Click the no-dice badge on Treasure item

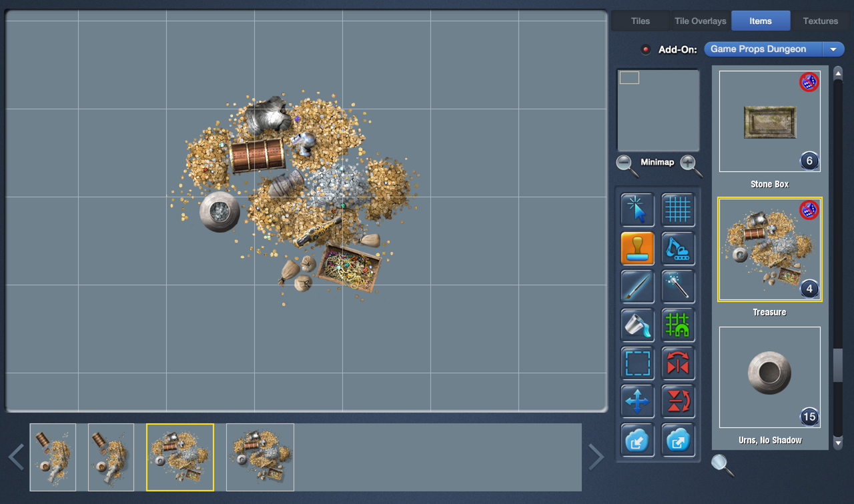809,210
